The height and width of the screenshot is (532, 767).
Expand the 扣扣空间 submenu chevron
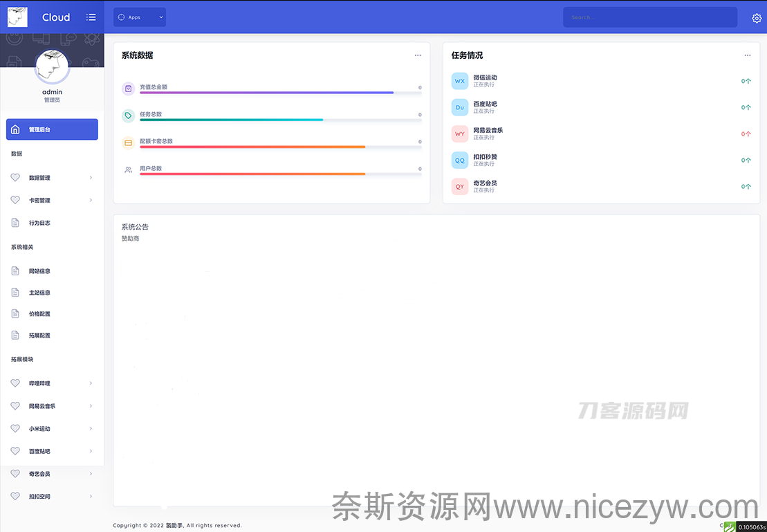click(x=91, y=496)
